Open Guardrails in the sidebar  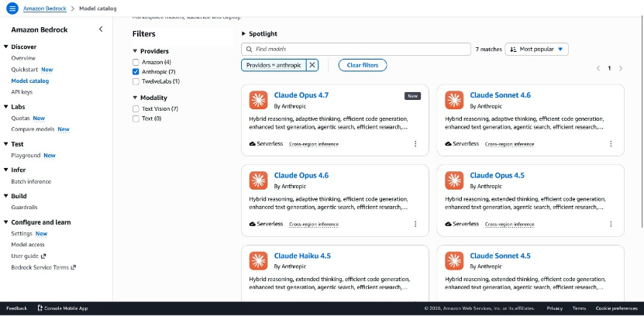point(24,208)
